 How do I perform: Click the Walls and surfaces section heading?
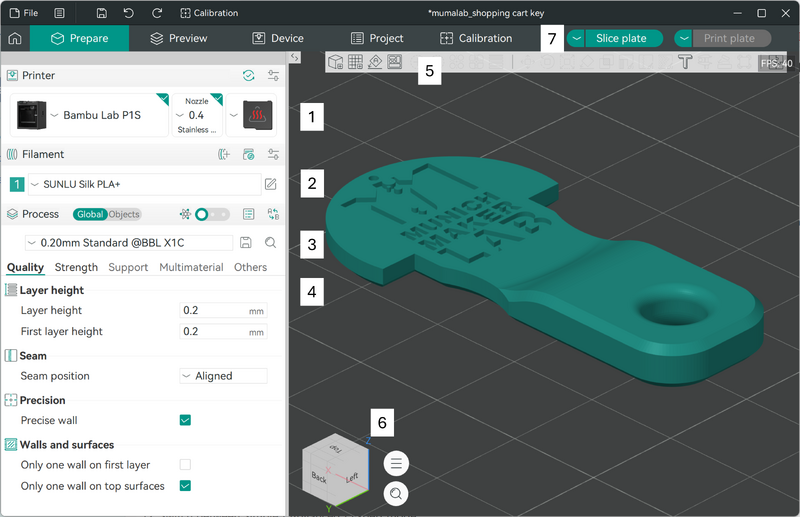67,445
